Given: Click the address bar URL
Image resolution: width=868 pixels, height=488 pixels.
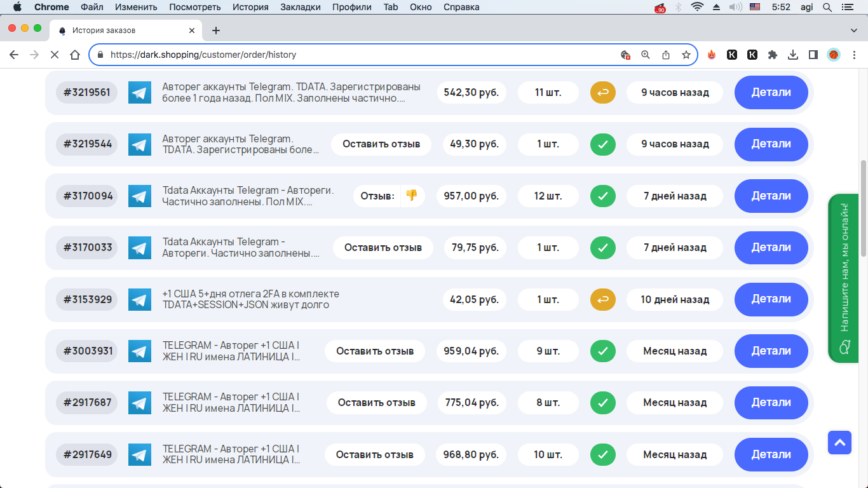Looking at the screenshot, I should [203, 55].
